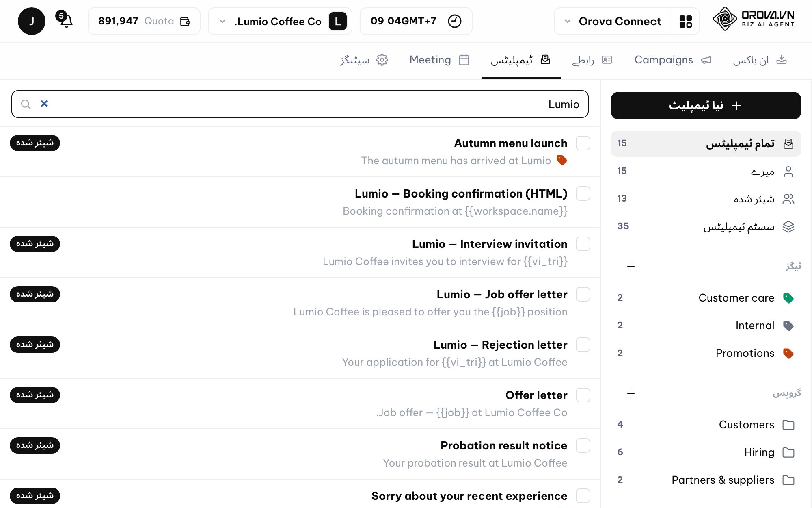Screen dimensions: 812x508
Task: Open the رابطے contacts tab
Action: tap(592, 60)
